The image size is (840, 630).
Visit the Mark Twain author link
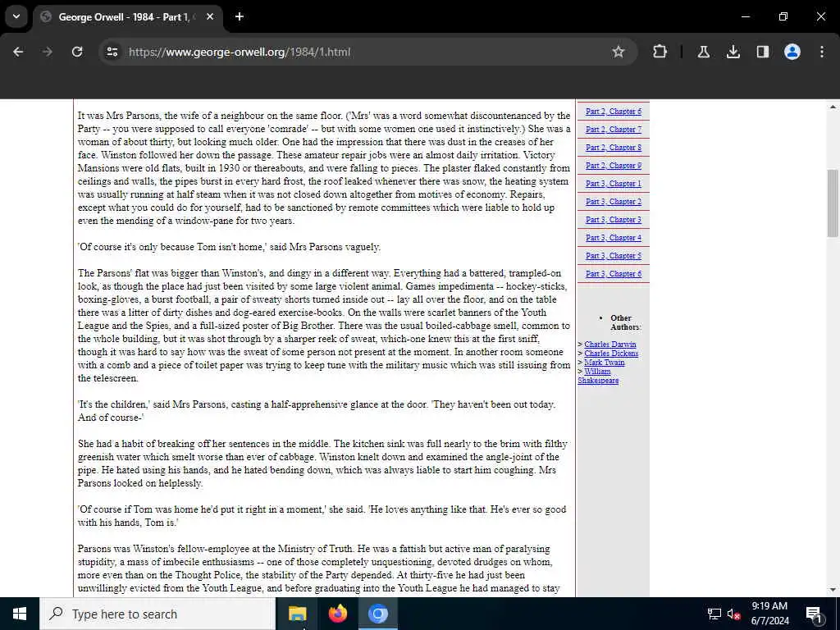point(605,363)
